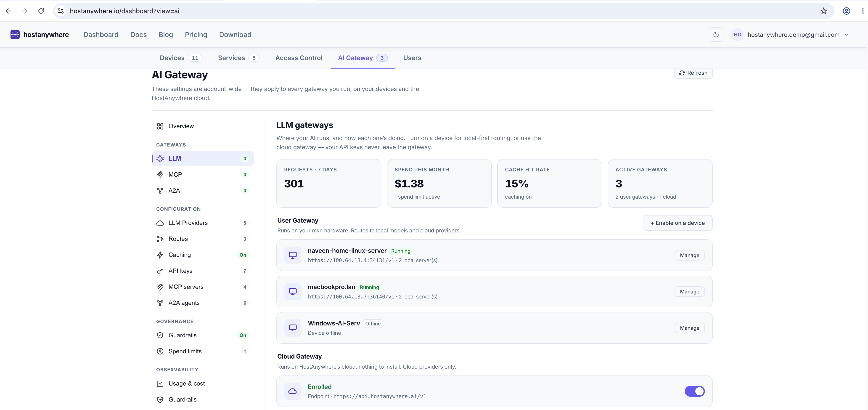Click the HO avatar badge
Image resolution: width=868 pixels, height=410 pixels.
coord(737,34)
